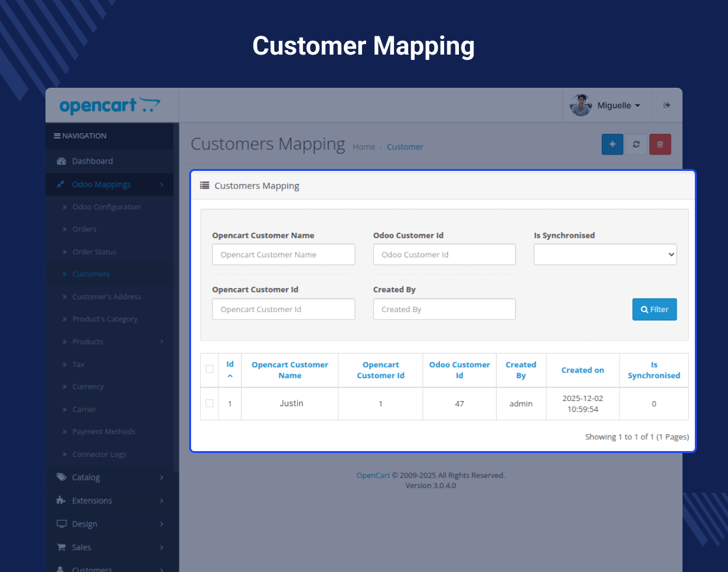
Task: Expand the Design menu chevron
Action: 162,524
